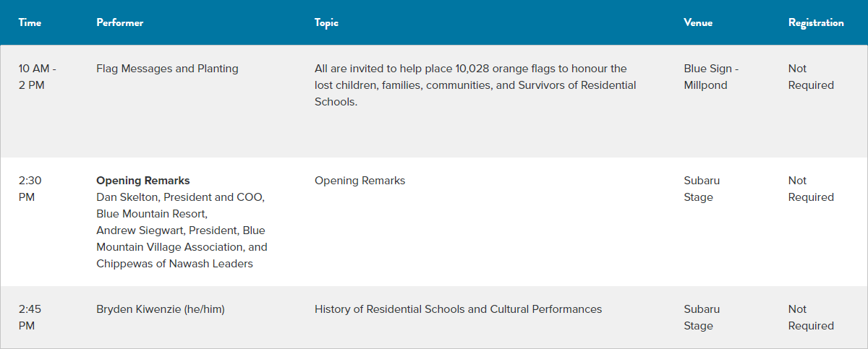Select Bryden Kiwenzie (he/him) performer cell
868x349 pixels.
coord(161,309)
